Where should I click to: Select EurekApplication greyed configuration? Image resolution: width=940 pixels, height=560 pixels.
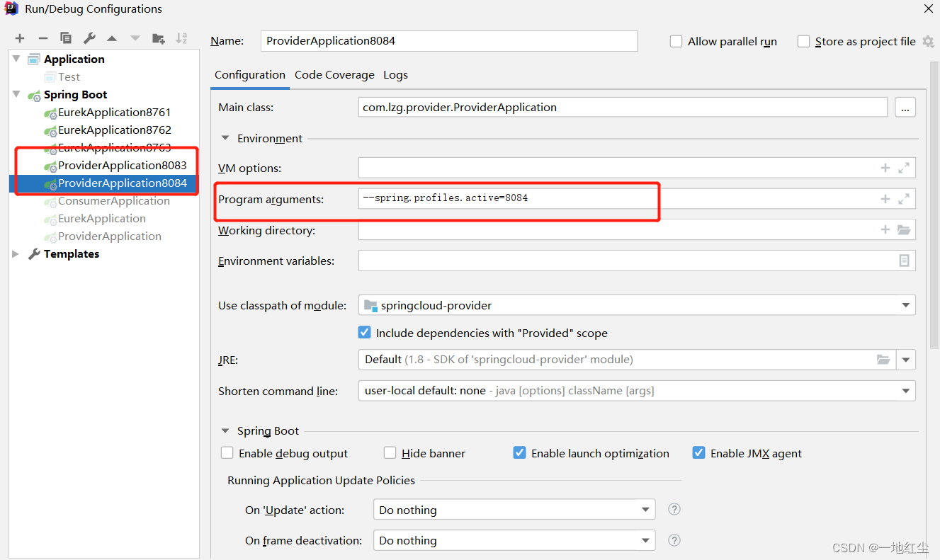102,218
